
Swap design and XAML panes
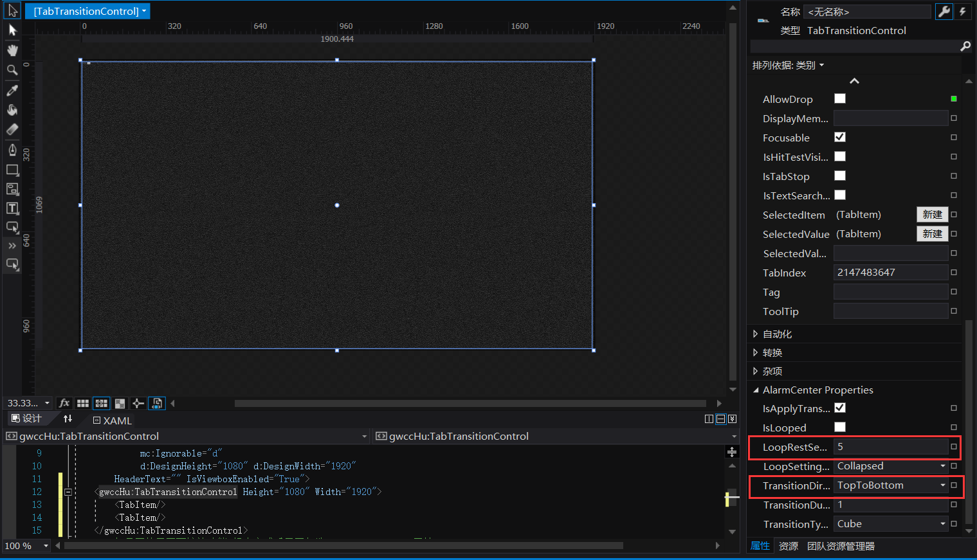[x=68, y=419]
